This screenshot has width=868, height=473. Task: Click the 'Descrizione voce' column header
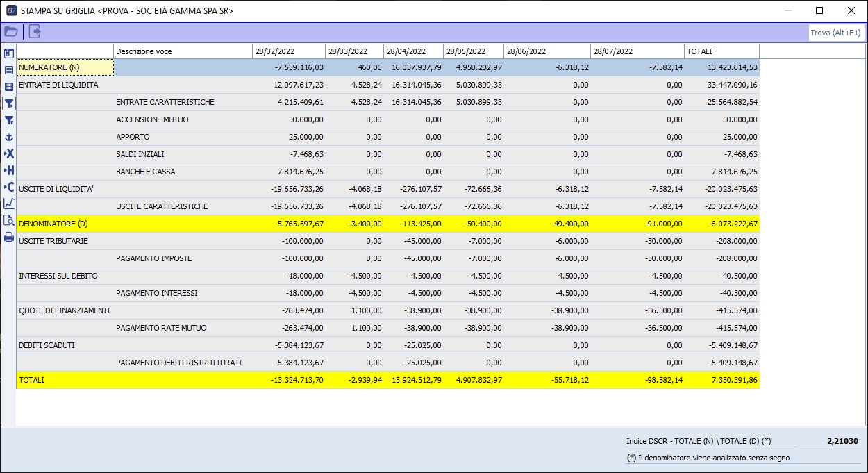(x=182, y=51)
